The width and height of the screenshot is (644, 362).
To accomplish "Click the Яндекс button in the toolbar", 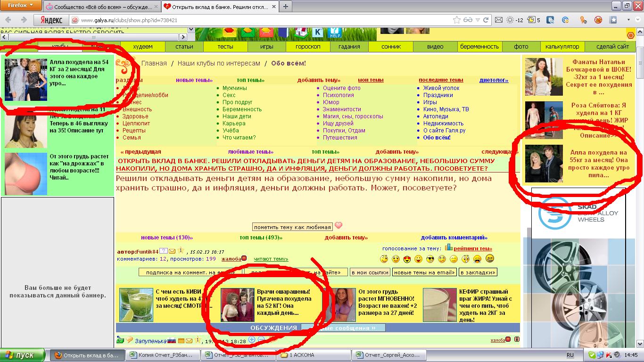I will click(51, 20).
